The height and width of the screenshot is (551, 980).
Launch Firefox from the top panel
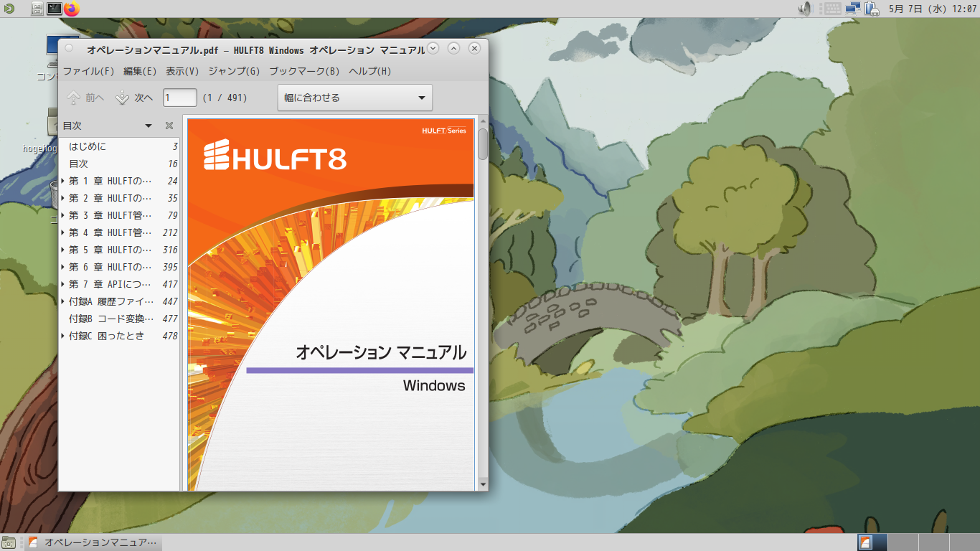click(x=71, y=9)
